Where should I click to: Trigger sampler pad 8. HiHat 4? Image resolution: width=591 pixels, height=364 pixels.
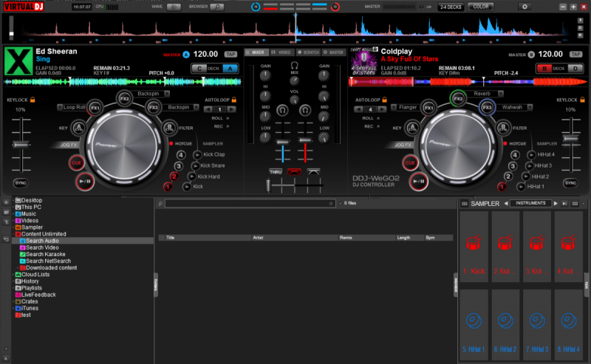(569, 325)
